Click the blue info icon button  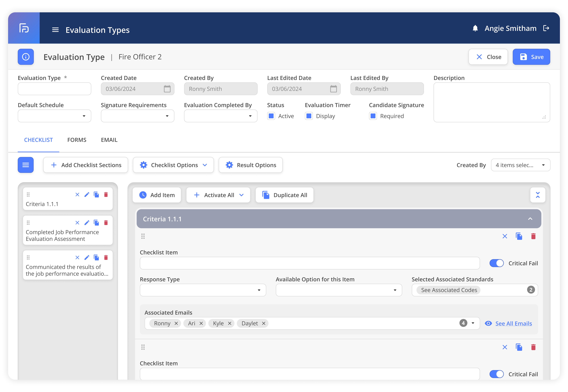click(26, 57)
